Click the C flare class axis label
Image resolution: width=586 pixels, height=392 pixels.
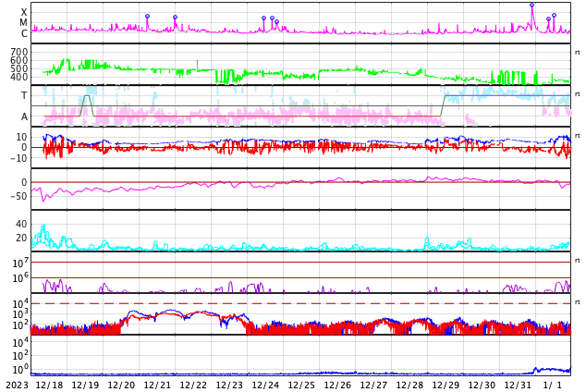(x=24, y=33)
